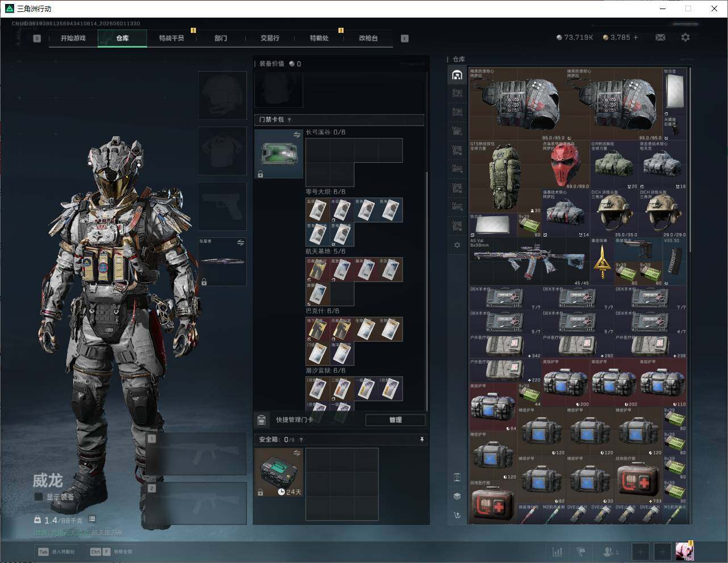Select the 仓库 tab
The height and width of the screenshot is (563, 728).
[x=122, y=38]
